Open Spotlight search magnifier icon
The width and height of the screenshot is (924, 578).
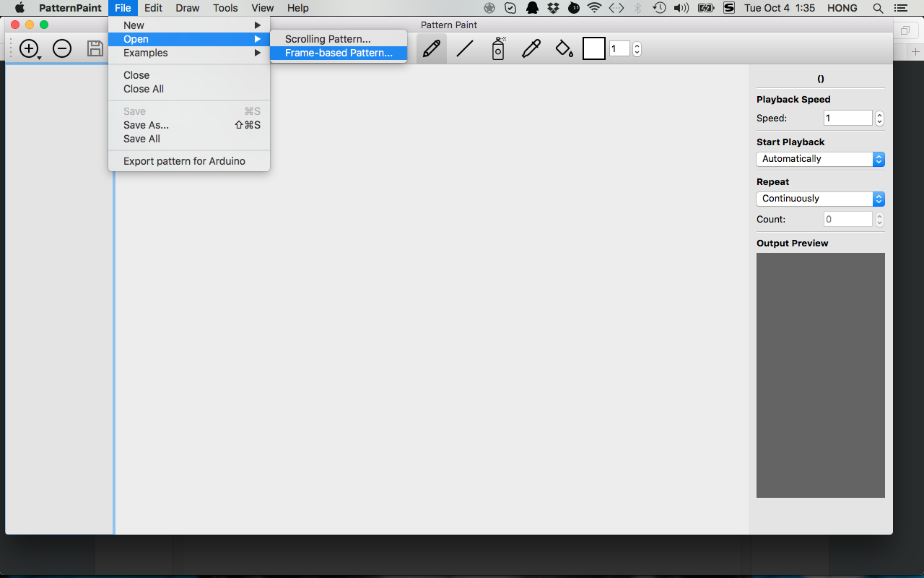[878, 8]
